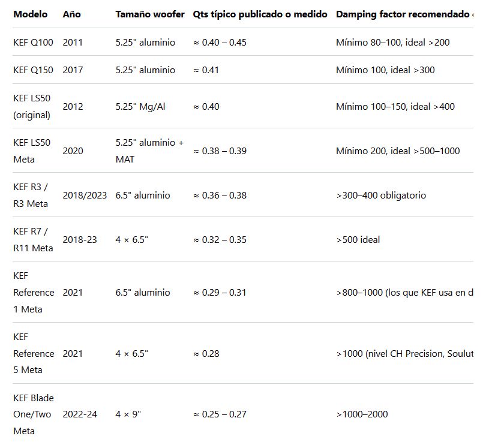This screenshot has width=495, height=448.
Task: Select the KEF LS50 Meta model cell
Action: pyautogui.click(x=32, y=151)
